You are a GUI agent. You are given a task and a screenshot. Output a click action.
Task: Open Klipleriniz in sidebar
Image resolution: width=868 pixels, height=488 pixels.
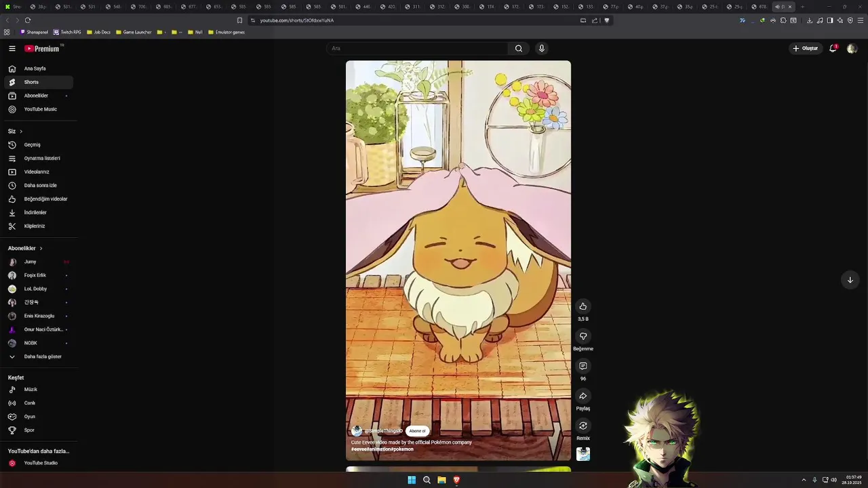(39, 226)
